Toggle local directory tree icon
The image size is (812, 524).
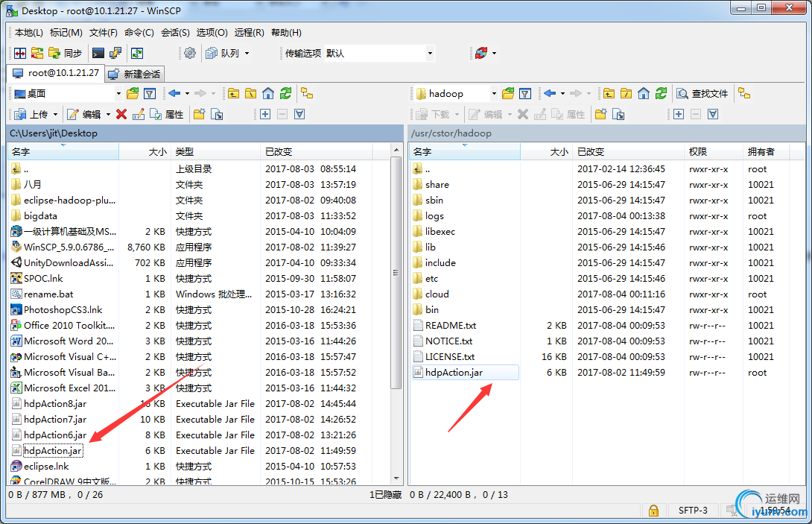(308, 93)
